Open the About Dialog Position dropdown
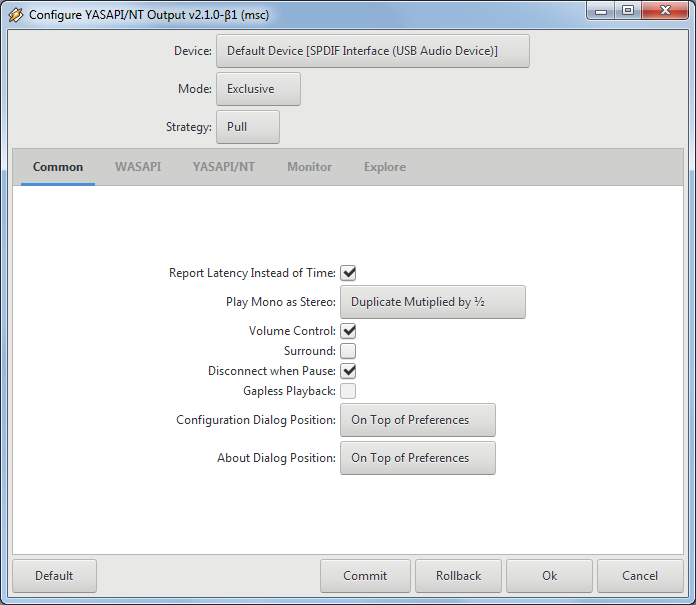This screenshot has width=696, height=605. (x=417, y=458)
